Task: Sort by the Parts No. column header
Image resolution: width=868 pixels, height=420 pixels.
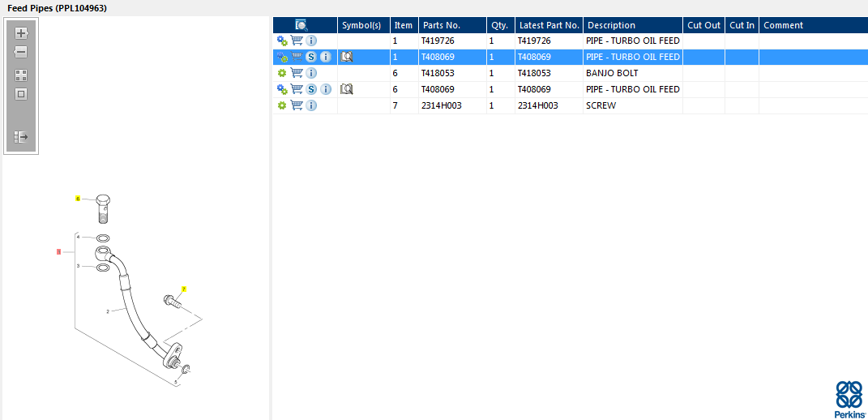Action: pyautogui.click(x=452, y=25)
